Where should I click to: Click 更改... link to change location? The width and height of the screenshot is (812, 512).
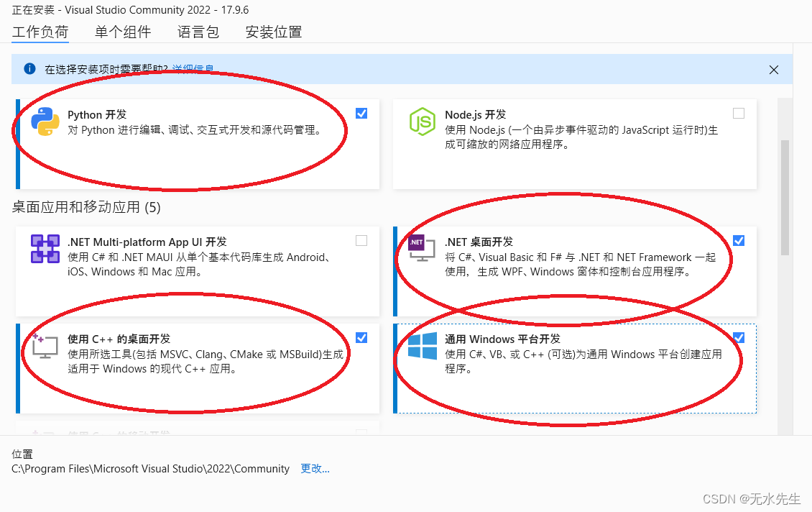(x=315, y=468)
